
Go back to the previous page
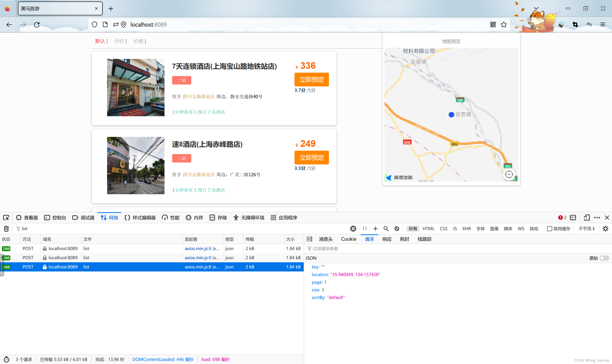(x=9, y=24)
